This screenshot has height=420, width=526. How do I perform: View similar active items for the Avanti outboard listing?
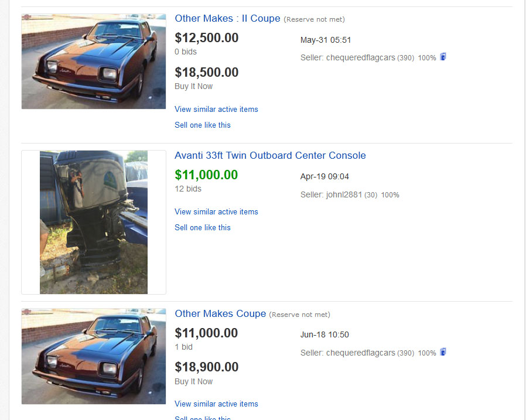tap(216, 212)
